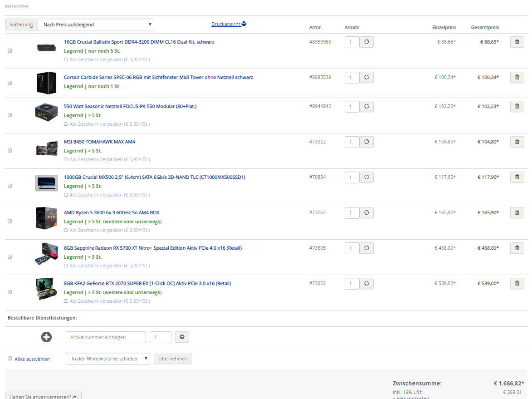Select the Crucial MX500 SSD checkbox

pos(10,186)
